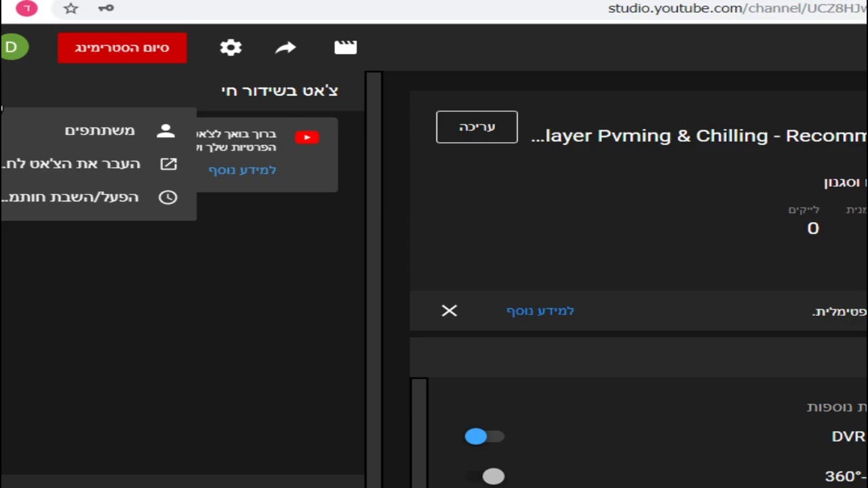The width and height of the screenshot is (868, 488).
Task: Click the red end stream button
Action: pos(122,48)
